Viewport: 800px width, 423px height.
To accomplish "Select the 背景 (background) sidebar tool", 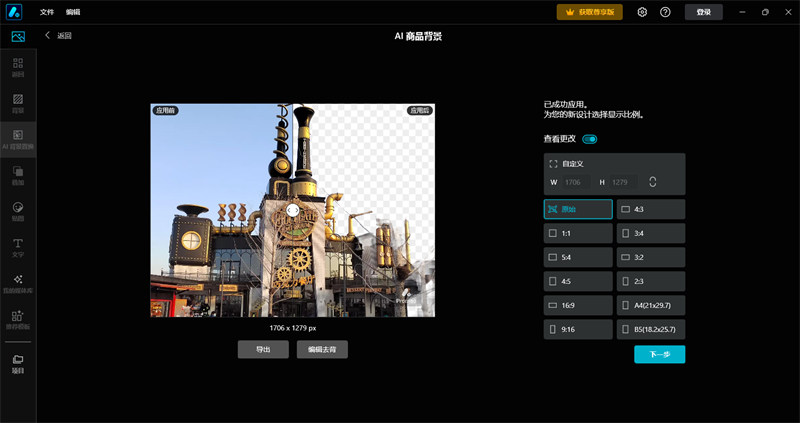I will pyautogui.click(x=18, y=104).
